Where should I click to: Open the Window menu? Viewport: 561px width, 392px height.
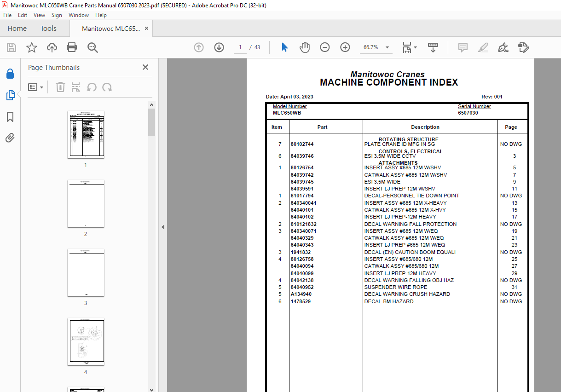[79, 15]
